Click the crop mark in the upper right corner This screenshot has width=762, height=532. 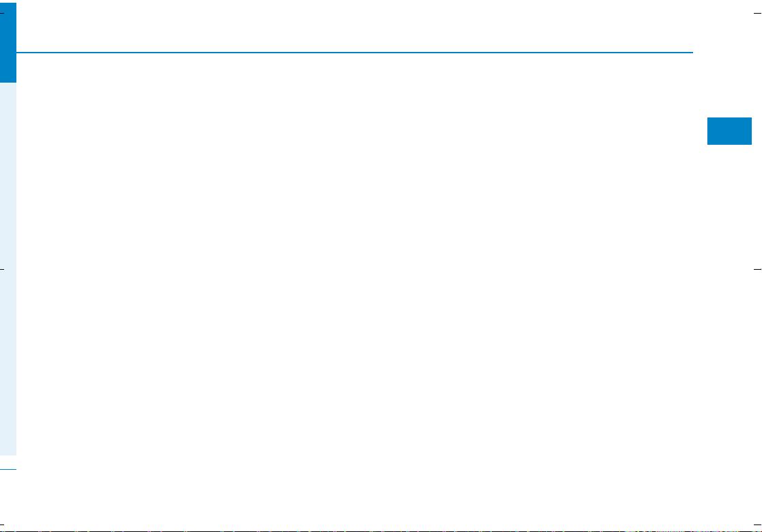(758, 13)
